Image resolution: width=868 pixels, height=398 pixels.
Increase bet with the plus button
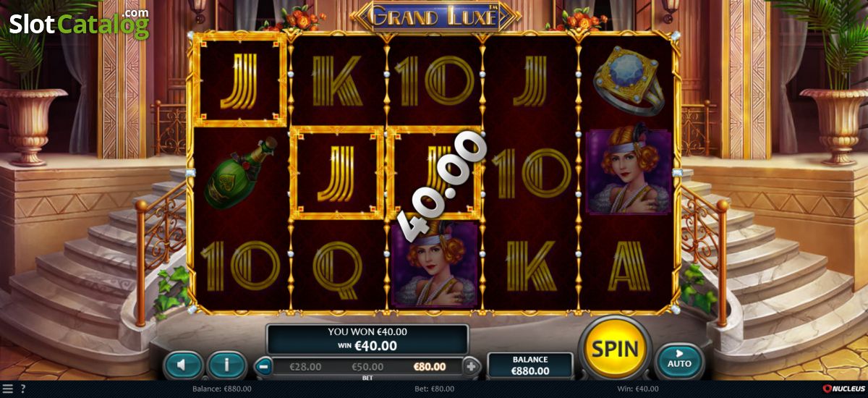(x=472, y=366)
